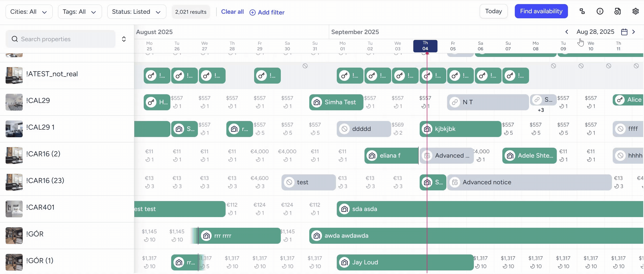Expand the Status: Listed dropdown
The image size is (644, 274).
136,11
